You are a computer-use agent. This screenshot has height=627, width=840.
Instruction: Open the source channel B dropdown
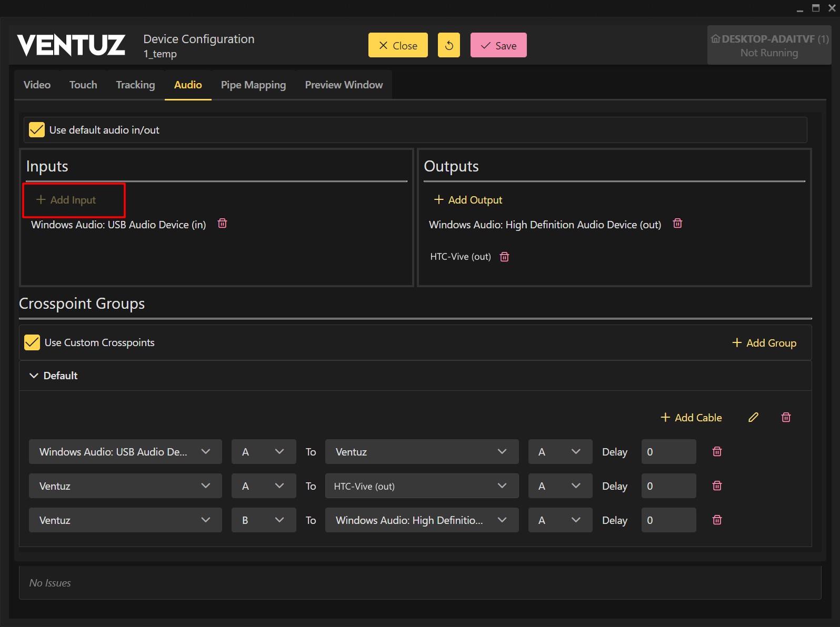pos(263,520)
